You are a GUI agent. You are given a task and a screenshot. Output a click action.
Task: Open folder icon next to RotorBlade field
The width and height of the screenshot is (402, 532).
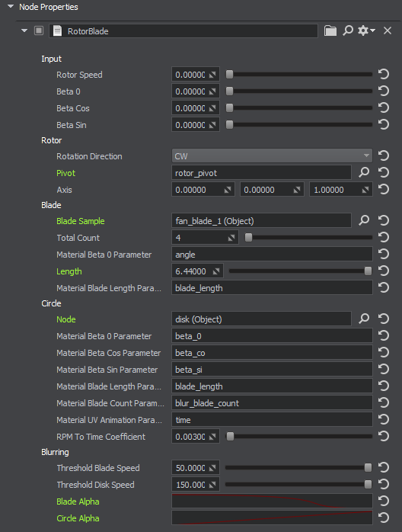click(330, 31)
